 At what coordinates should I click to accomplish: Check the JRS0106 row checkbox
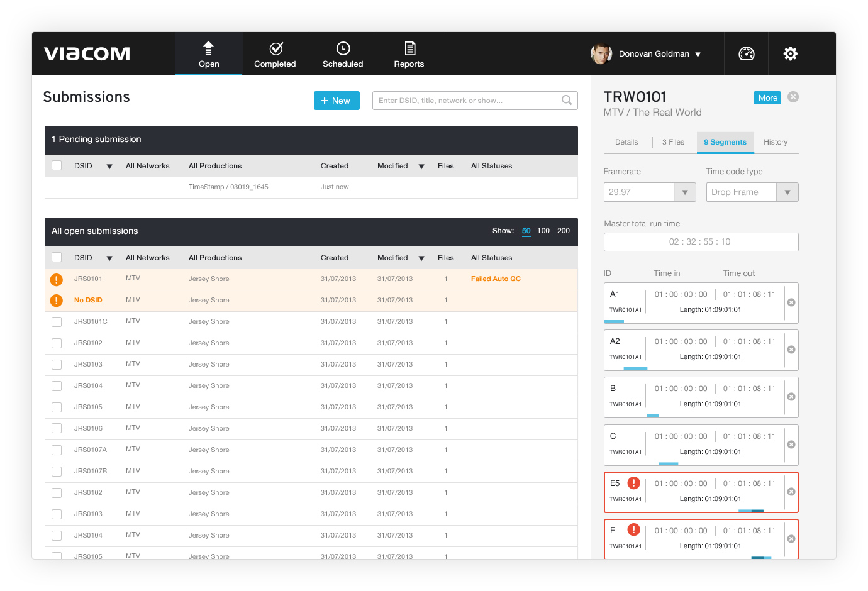click(57, 429)
